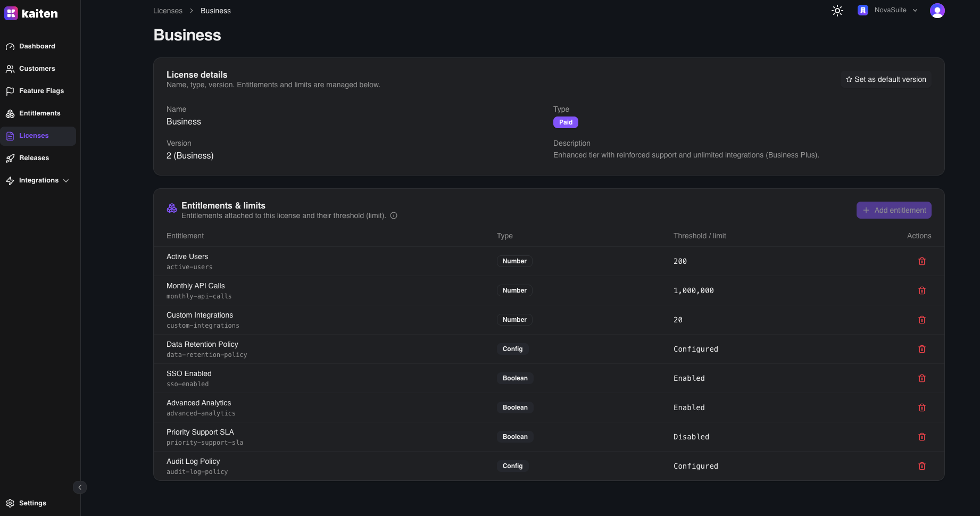Open Feature Flags in the sidebar

click(x=41, y=91)
